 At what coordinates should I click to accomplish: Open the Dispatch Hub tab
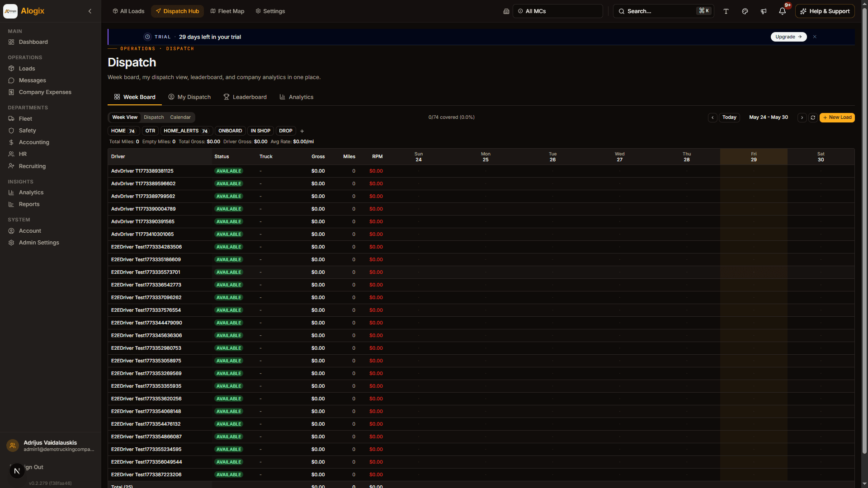(x=177, y=11)
